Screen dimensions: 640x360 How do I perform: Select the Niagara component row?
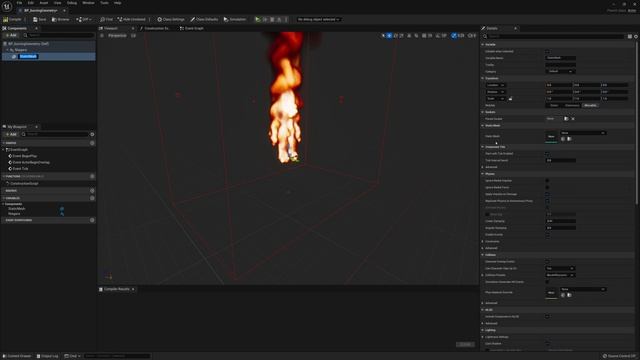[x=49, y=50]
